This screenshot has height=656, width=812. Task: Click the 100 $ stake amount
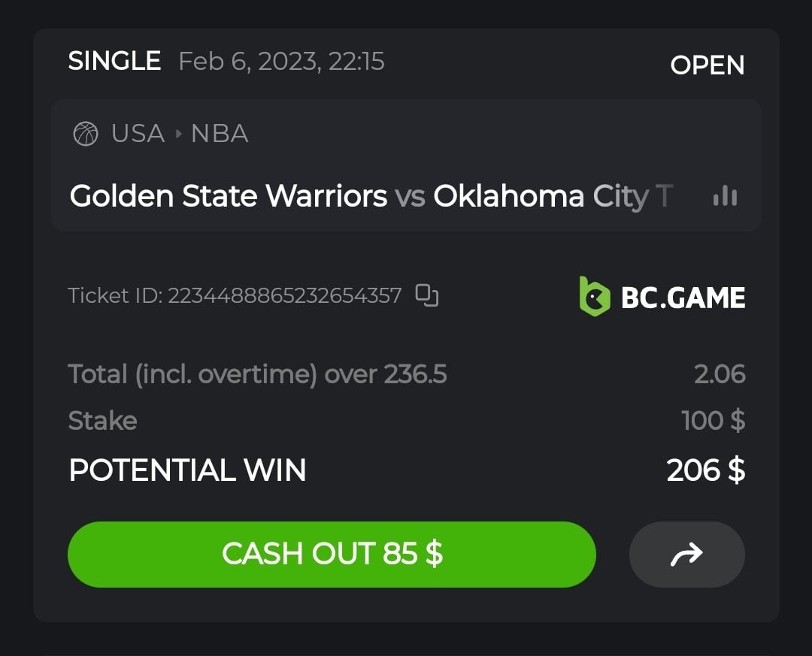tap(713, 421)
